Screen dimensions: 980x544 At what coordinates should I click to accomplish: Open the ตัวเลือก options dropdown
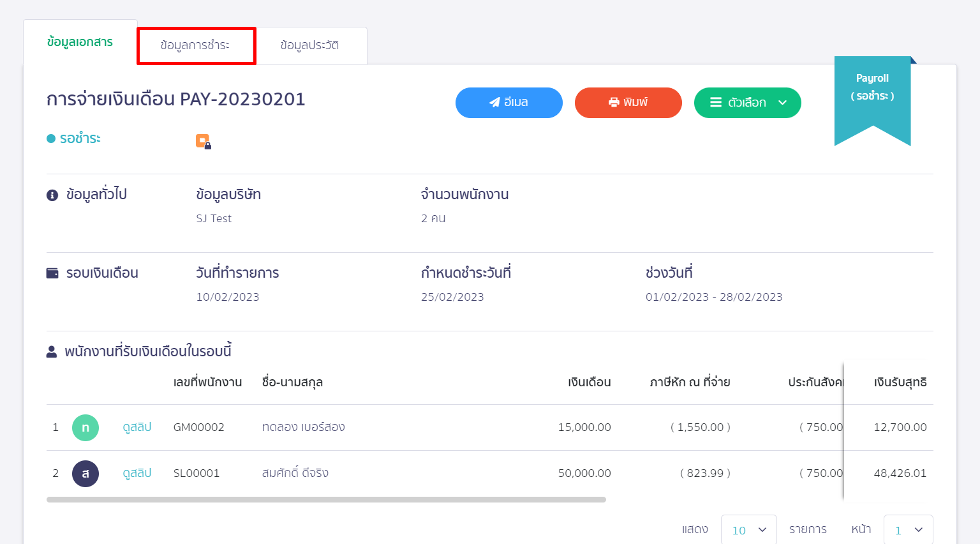(747, 102)
